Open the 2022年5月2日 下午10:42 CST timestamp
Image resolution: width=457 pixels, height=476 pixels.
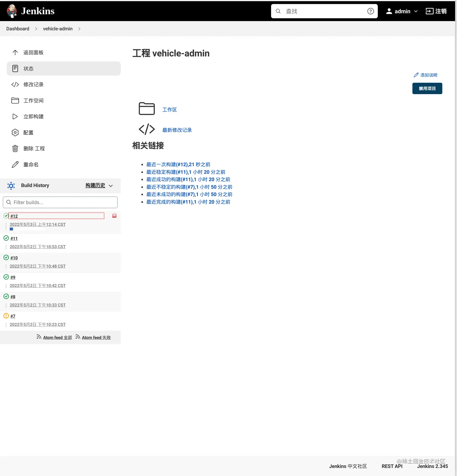[37, 286]
